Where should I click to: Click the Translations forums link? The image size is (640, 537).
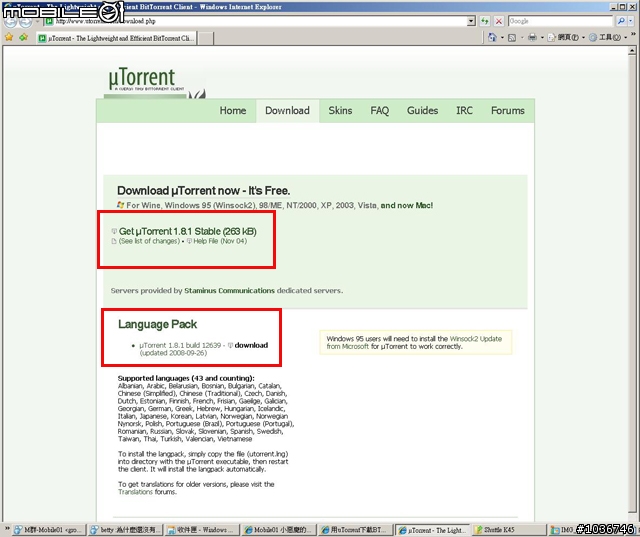click(136, 492)
